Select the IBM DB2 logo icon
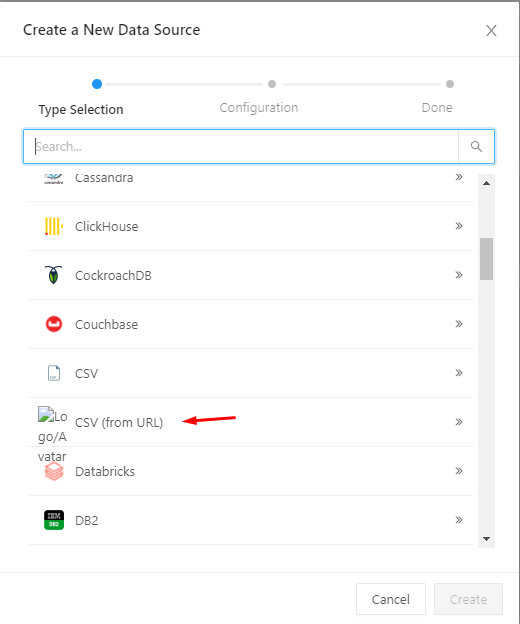 pyautogui.click(x=54, y=520)
